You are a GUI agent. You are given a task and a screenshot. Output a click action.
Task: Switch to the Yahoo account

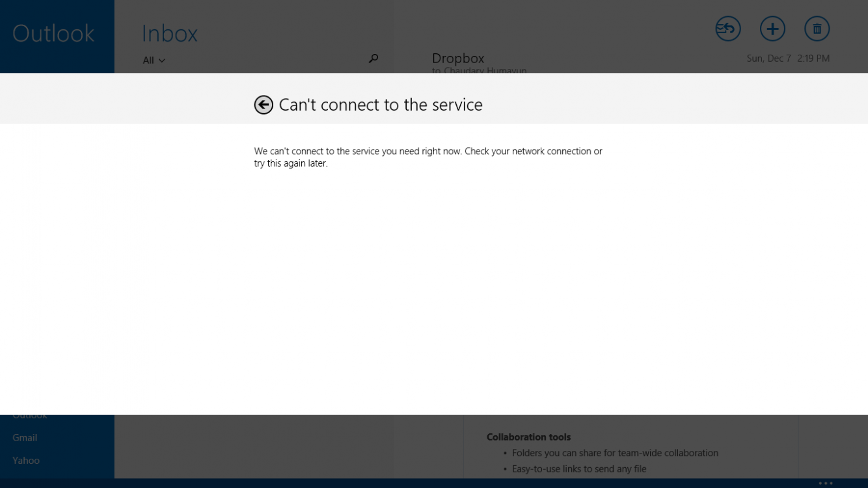(26, 461)
